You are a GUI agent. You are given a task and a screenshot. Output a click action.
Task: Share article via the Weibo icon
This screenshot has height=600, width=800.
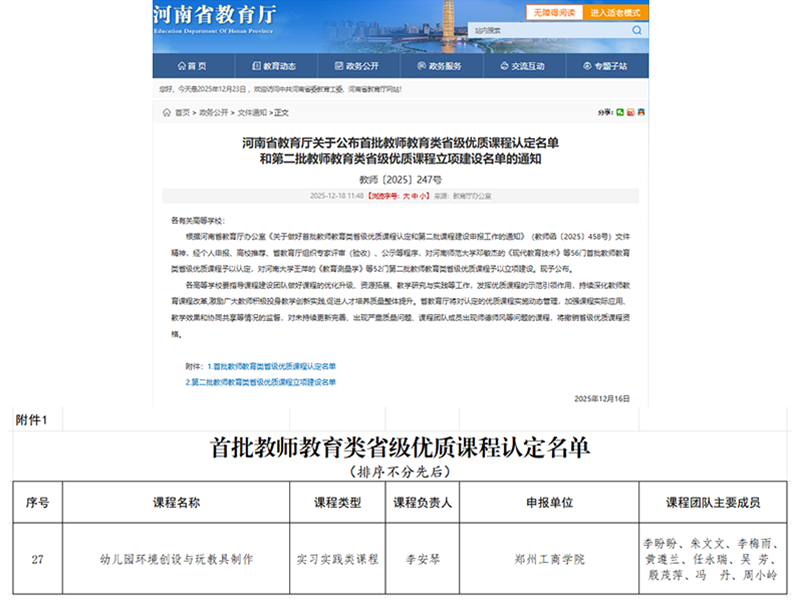click(x=631, y=112)
